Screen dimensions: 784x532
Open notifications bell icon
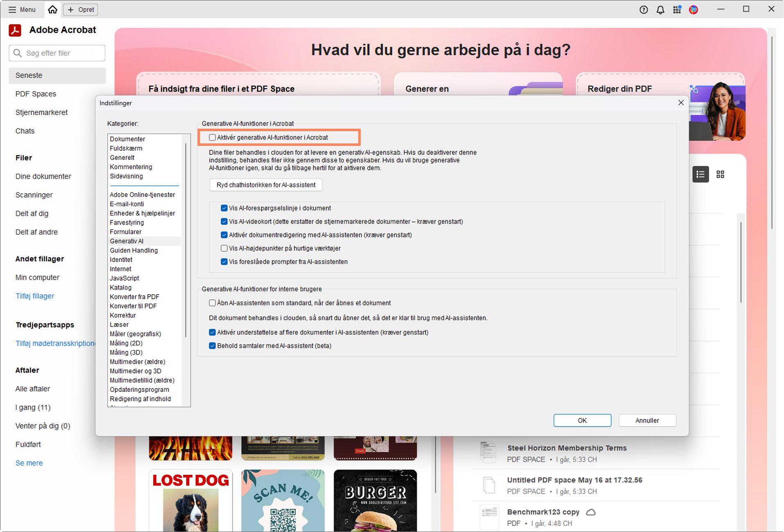[660, 10]
